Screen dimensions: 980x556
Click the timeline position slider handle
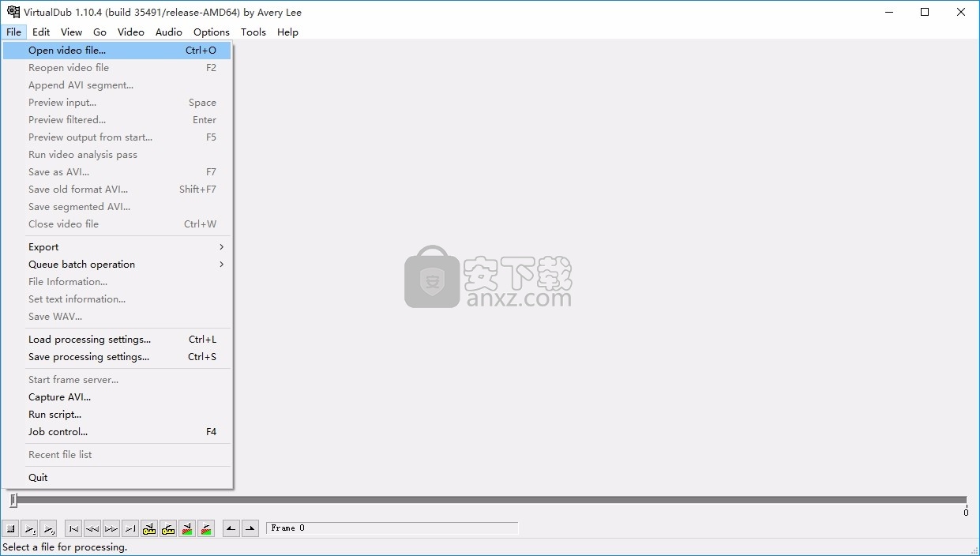13,500
